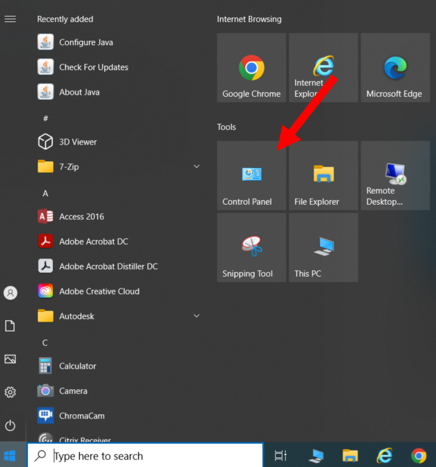Click the Windows Start button
The height and width of the screenshot is (467, 436).
10,456
